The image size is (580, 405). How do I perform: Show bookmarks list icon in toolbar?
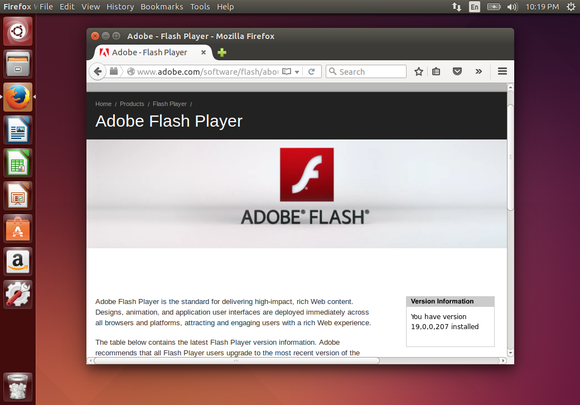(436, 71)
